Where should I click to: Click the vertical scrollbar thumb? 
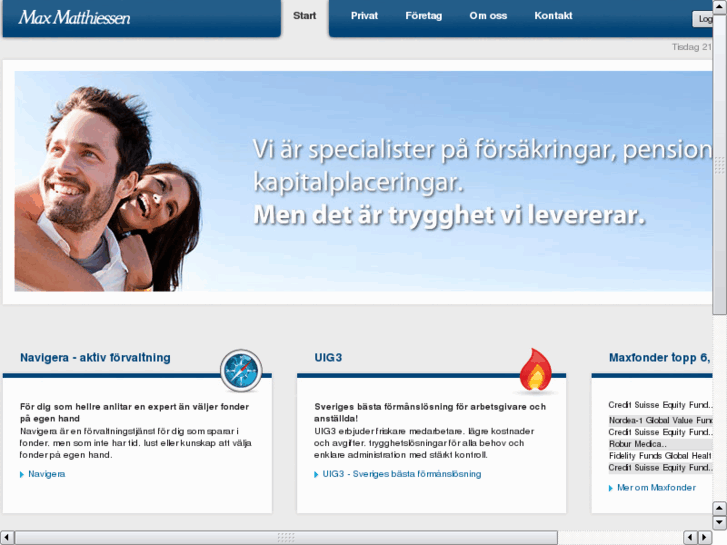click(x=720, y=165)
